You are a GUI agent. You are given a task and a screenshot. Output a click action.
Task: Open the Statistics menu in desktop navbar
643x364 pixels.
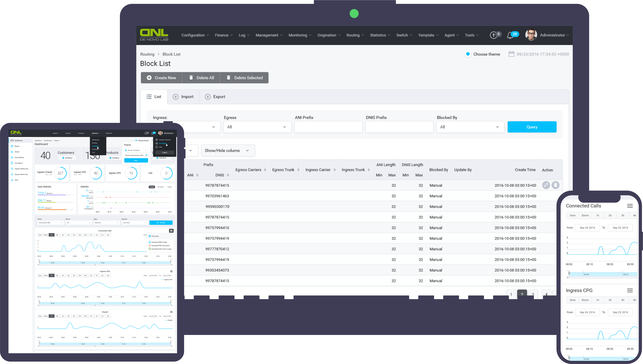tap(380, 35)
